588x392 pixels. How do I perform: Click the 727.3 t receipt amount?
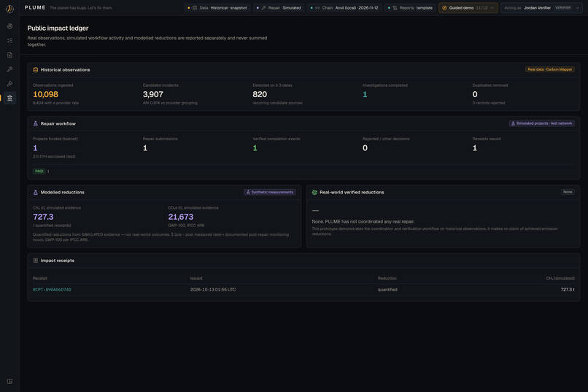568,290
